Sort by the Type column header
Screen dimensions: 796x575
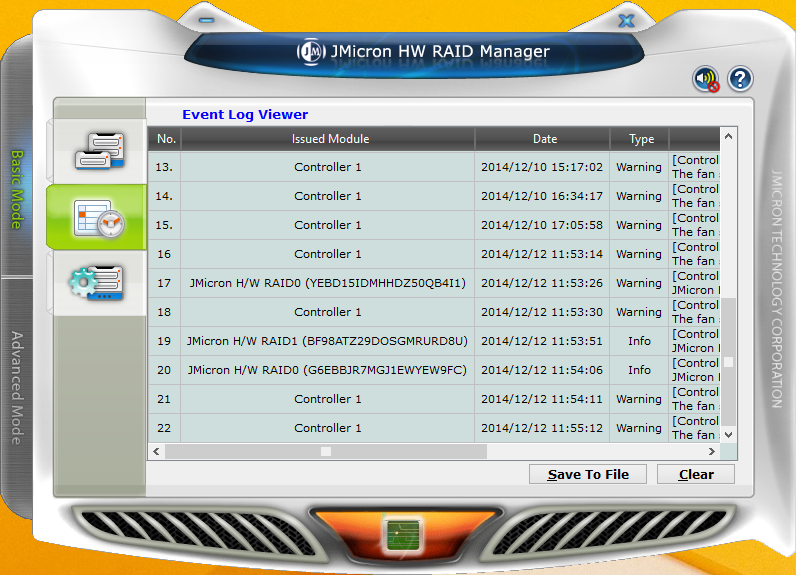pyautogui.click(x=639, y=139)
